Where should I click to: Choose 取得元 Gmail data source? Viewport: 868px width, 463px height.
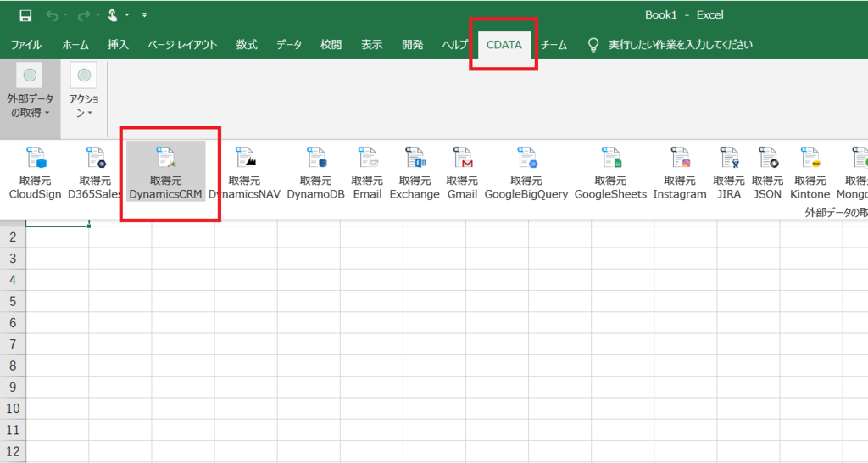pos(462,172)
